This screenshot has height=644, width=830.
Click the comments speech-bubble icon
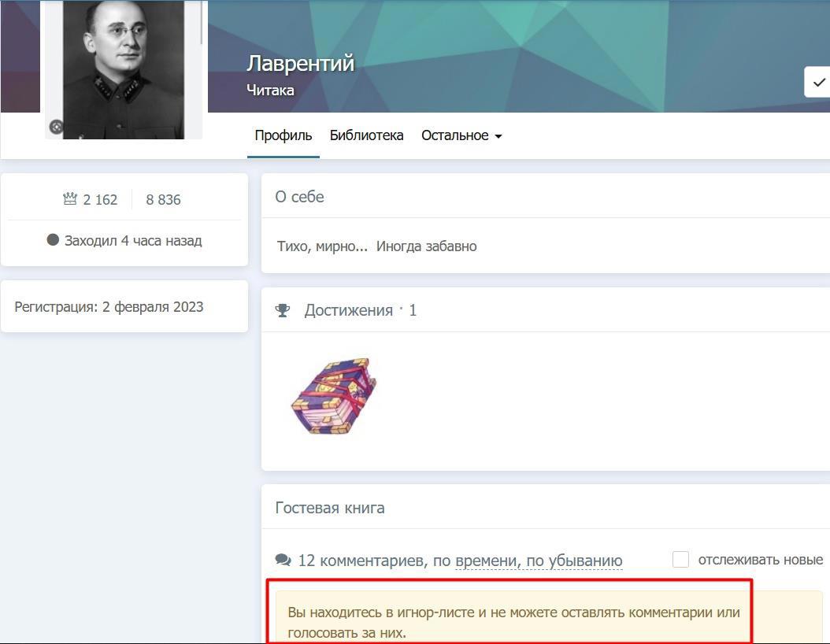click(x=283, y=560)
